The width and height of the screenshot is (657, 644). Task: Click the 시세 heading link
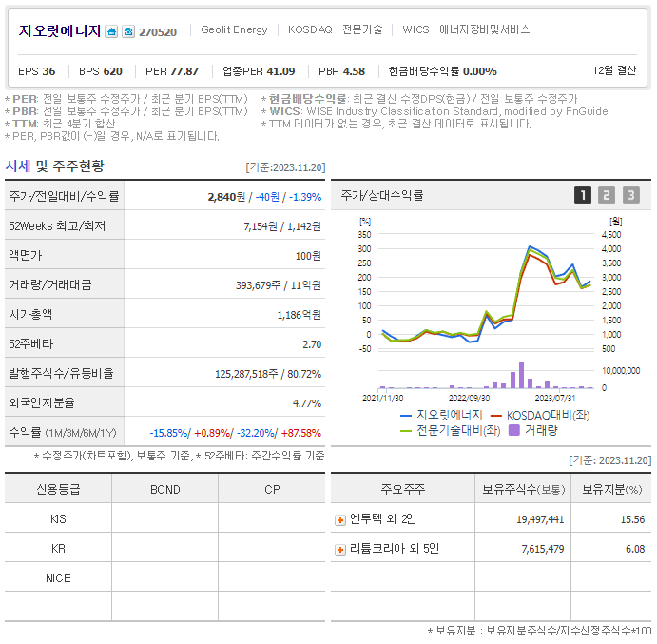pyautogui.click(x=18, y=166)
